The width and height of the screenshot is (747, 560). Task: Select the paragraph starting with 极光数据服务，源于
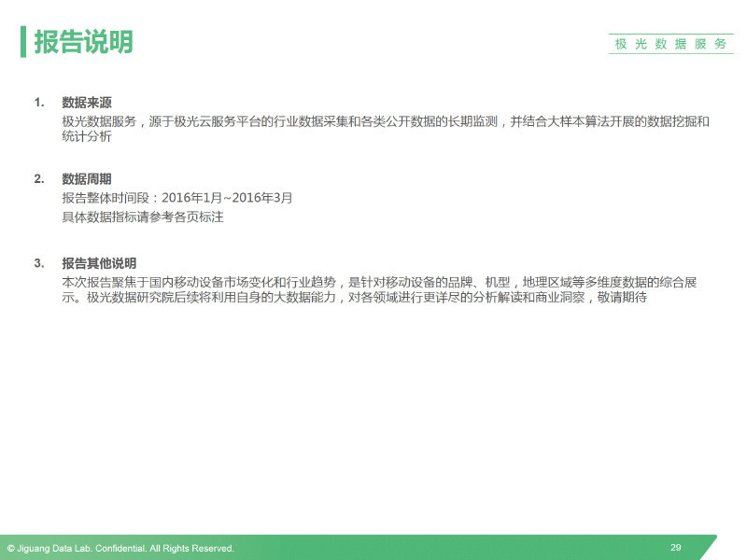tap(385, 121)
